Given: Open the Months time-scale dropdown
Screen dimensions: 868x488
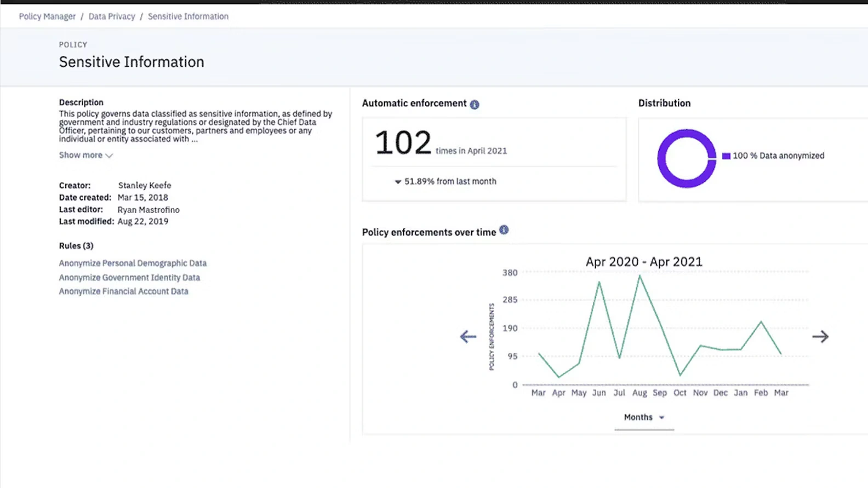Looking at the screenshot, I should (x=644, y=417).
